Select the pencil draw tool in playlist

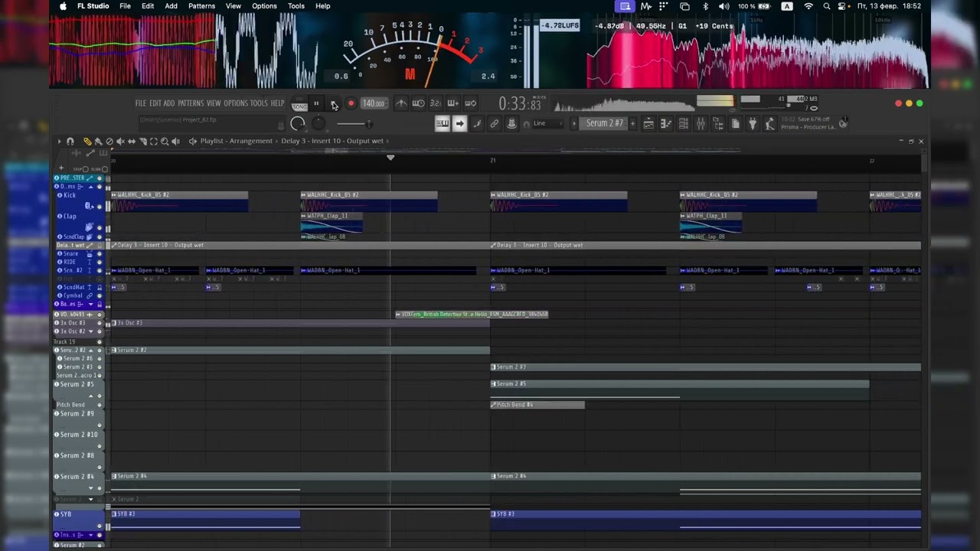tap(87, 142)
